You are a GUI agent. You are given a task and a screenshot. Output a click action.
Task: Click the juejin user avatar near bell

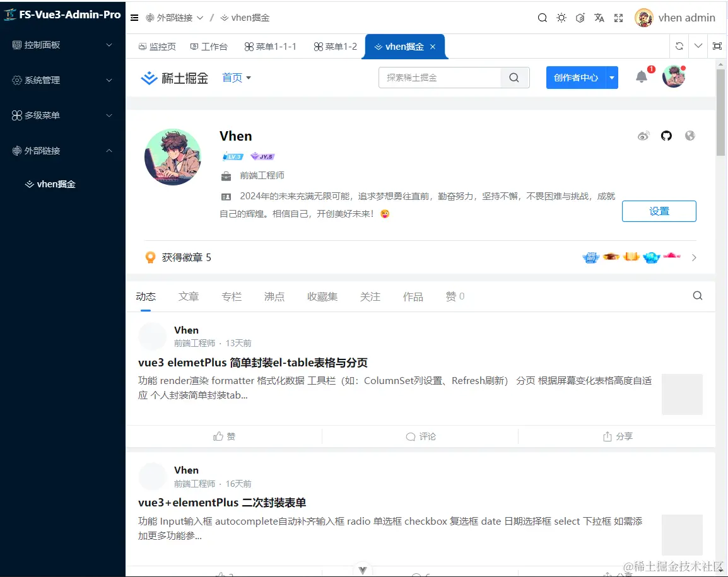click(673, 76)
